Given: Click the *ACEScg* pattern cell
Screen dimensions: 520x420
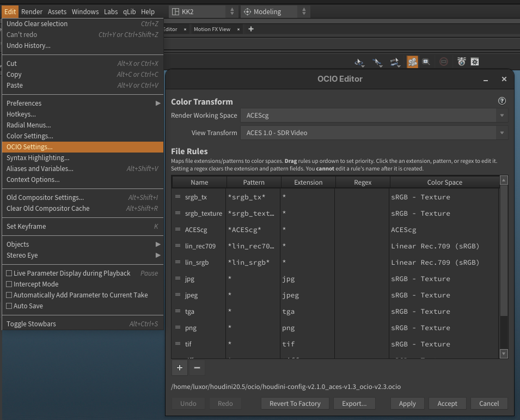Looking at the screenshot, I should click(x=253, y=229).
